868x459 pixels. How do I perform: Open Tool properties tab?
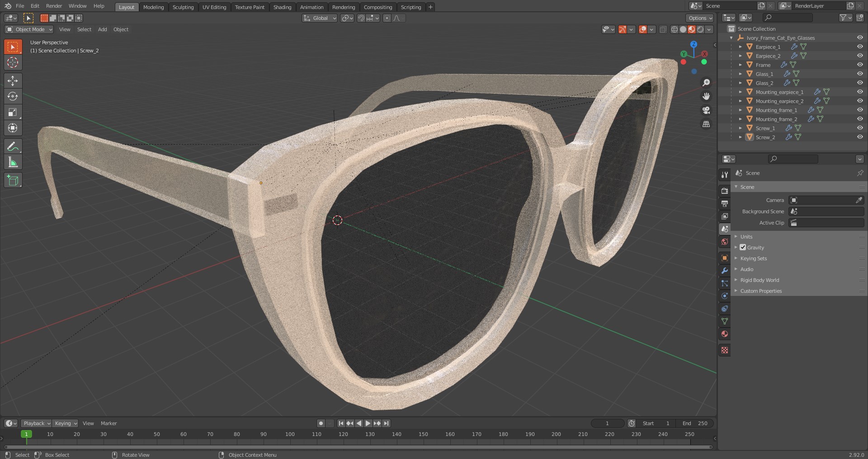(725, 175)
